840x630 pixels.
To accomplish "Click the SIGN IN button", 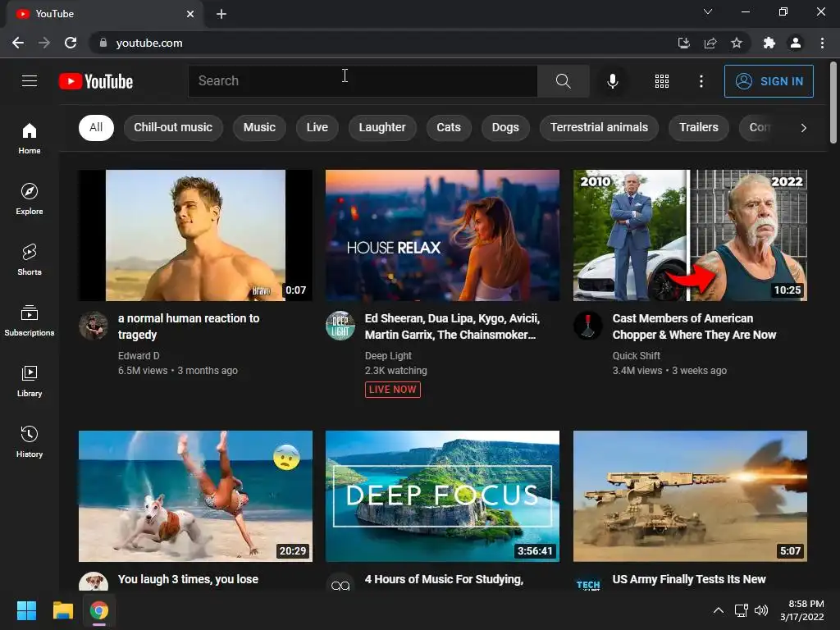I will [x=769, y=81].
